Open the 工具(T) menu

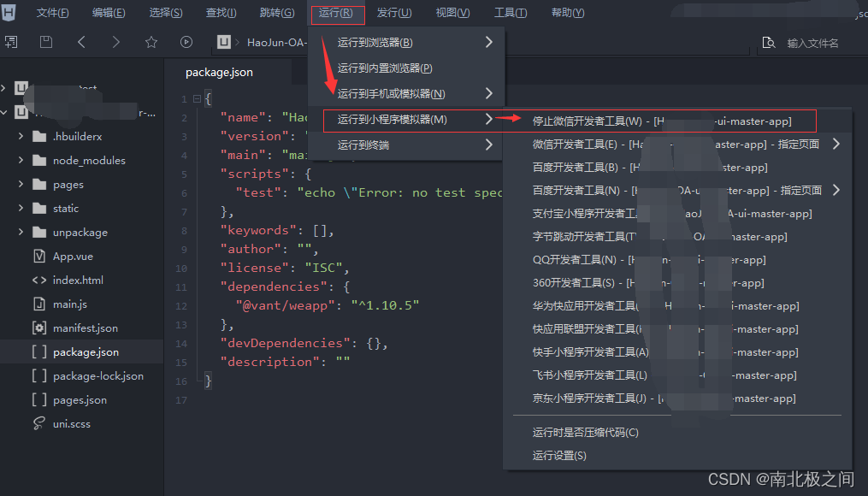tap(510, 13)
